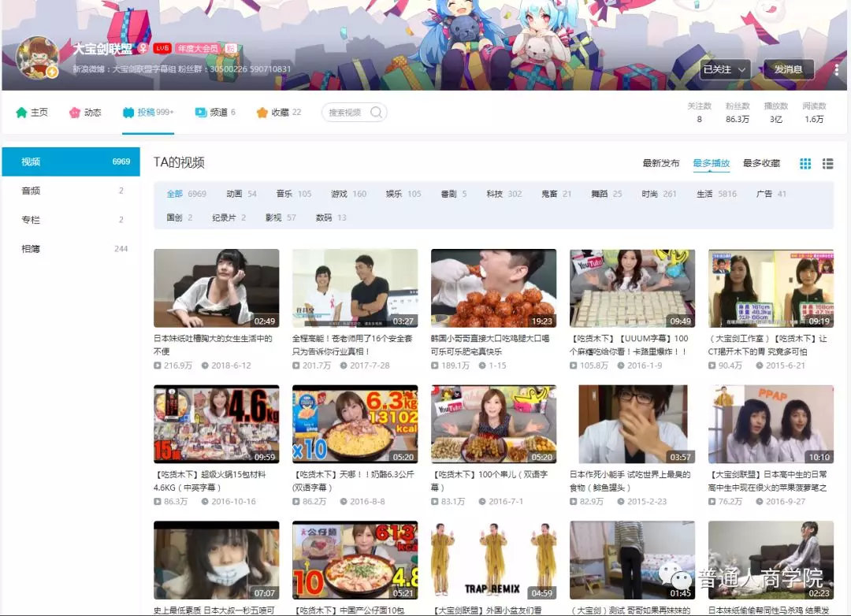Click the 粉丝数 86.3万 stat
851x616 pixels.
point(737,113)
